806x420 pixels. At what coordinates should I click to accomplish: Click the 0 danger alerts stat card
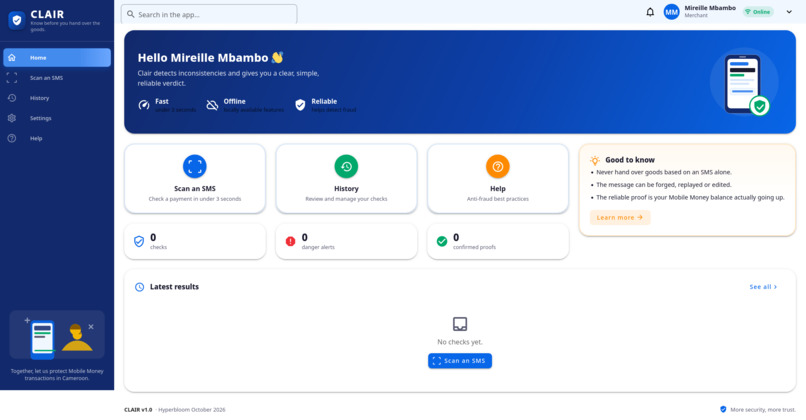pos(346,241)
